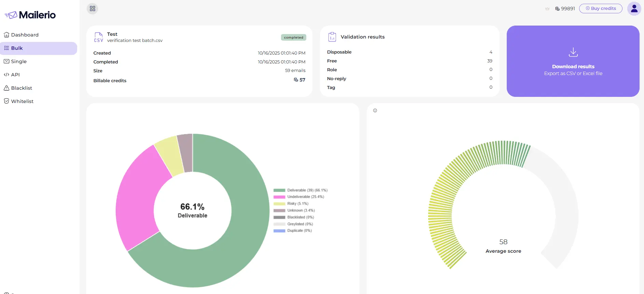Go to Single verification

coord(19,61)
